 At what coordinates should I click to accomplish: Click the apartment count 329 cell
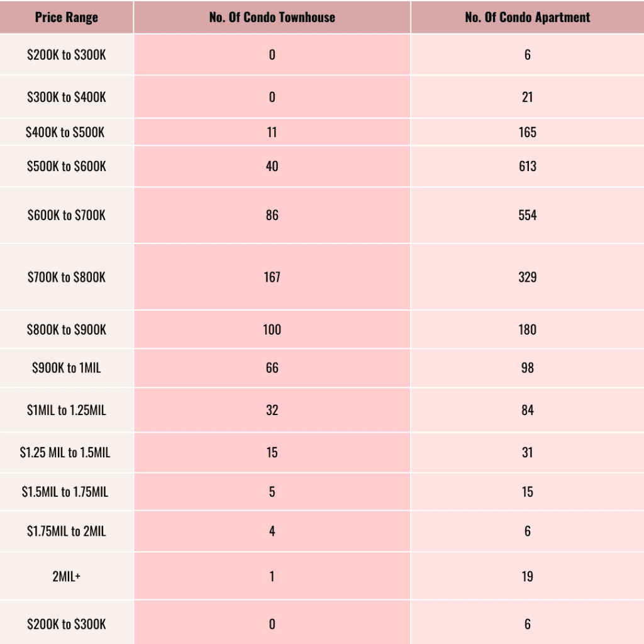point(528,277)
